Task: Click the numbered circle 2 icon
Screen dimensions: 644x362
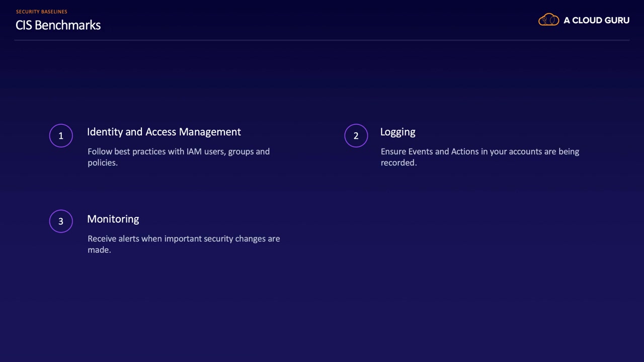Action: pos(356,136)
